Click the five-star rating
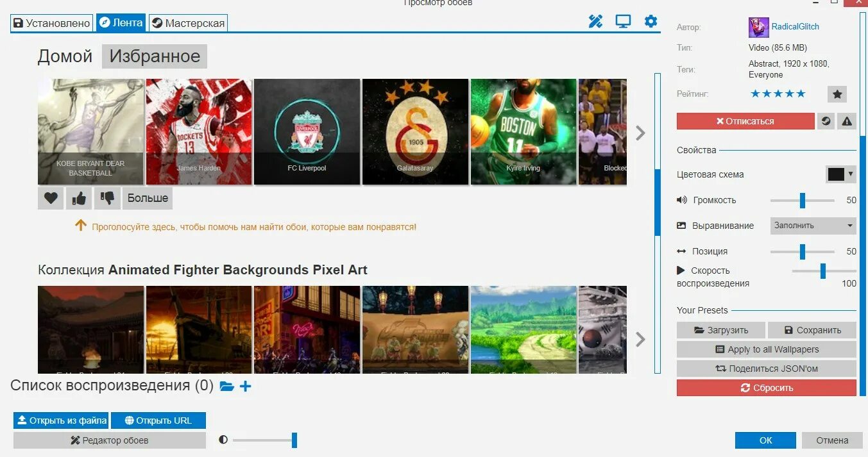The height and width of the screenshot is (457, 868). point(778,94)
